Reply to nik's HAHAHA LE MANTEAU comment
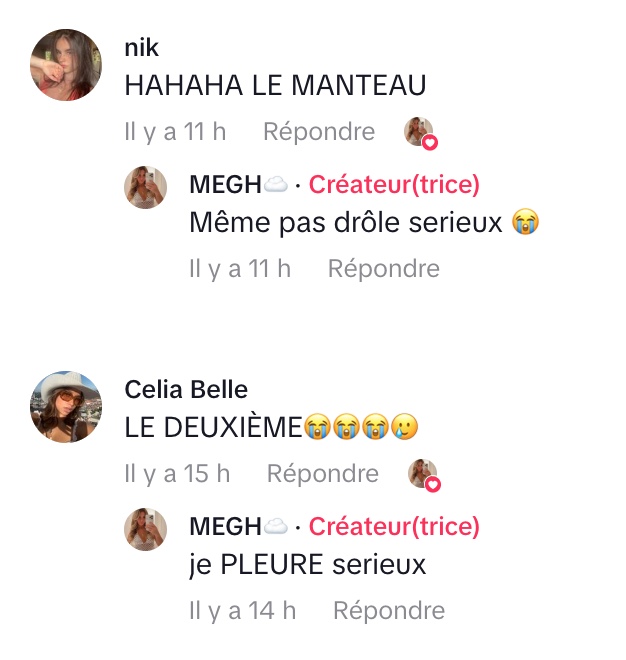Viewport: 626px width, 660px height. click(x=319, y=132)
